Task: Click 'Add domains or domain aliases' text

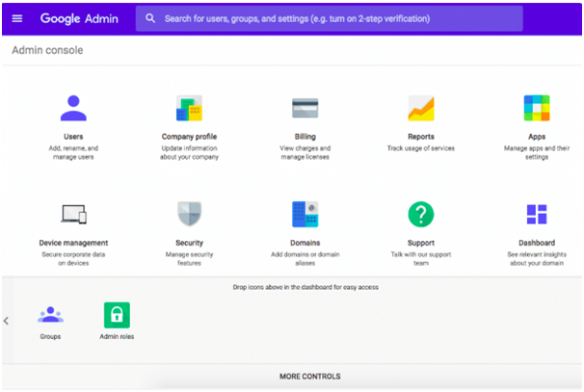Action: 305,259
